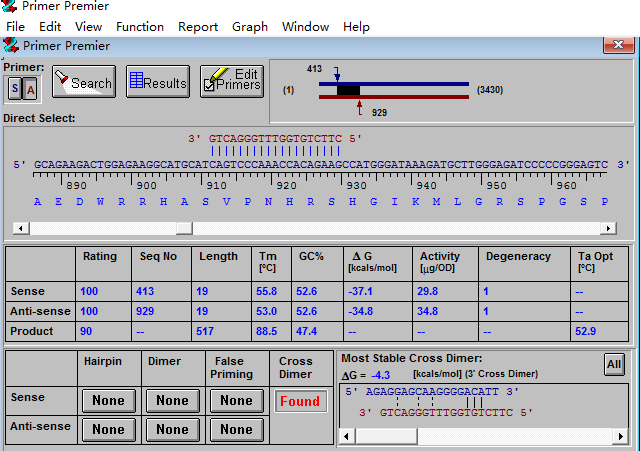Click the Anti-sense False Priming None button
This screenshot has width=640, height=451.
[236, 430]
